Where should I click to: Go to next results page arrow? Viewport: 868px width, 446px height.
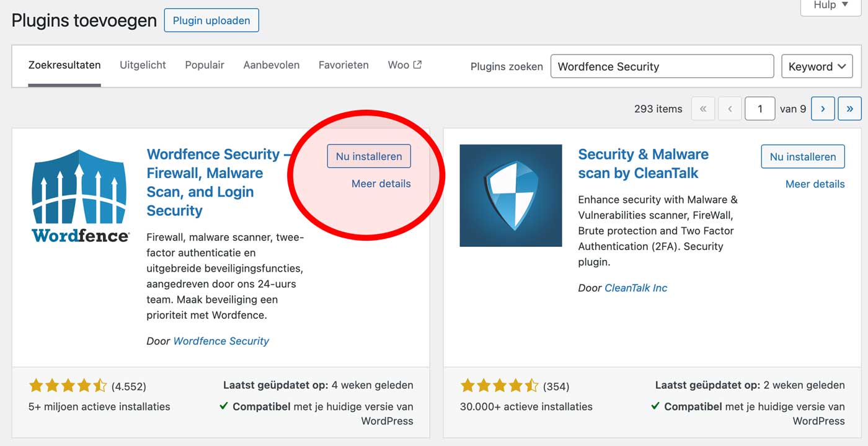tap(823, 109)
